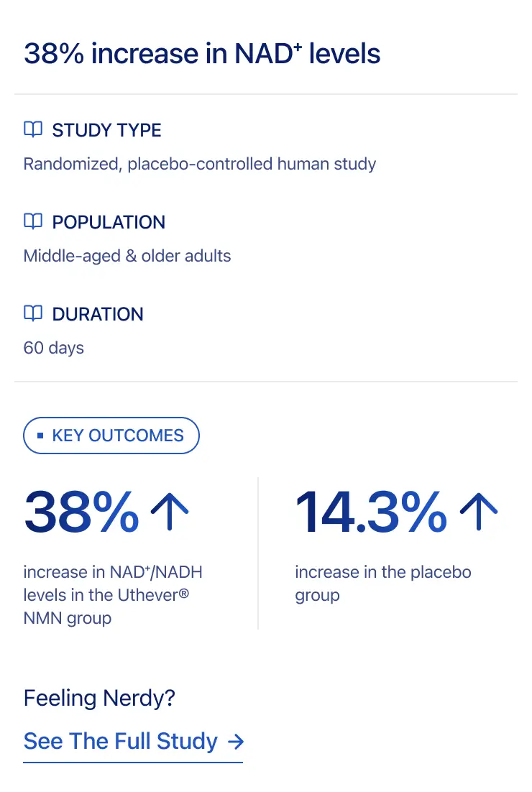Click the Feeling Nerdy? text
Screen dimensions: 532x792
100,698
